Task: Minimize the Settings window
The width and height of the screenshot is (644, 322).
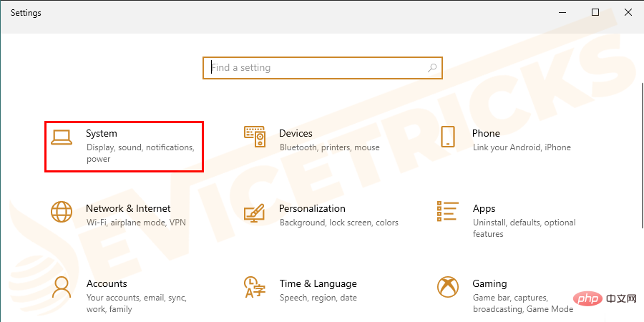Action: pyautogui.click(x=562, y=13)
